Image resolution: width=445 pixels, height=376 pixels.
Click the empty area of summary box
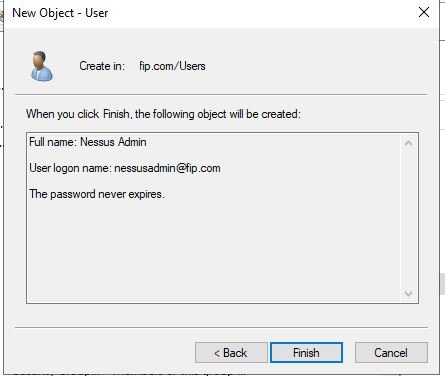coord(213,250)
